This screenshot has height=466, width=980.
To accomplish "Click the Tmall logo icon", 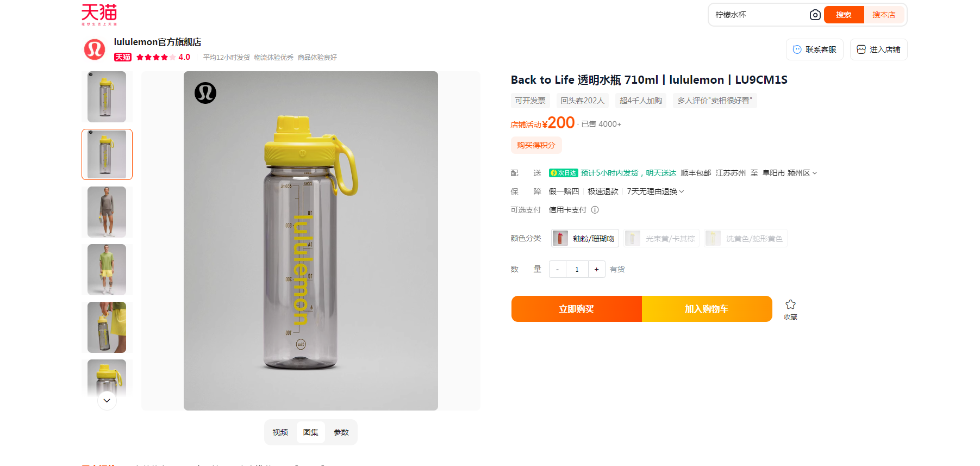I will coord(99,14).
